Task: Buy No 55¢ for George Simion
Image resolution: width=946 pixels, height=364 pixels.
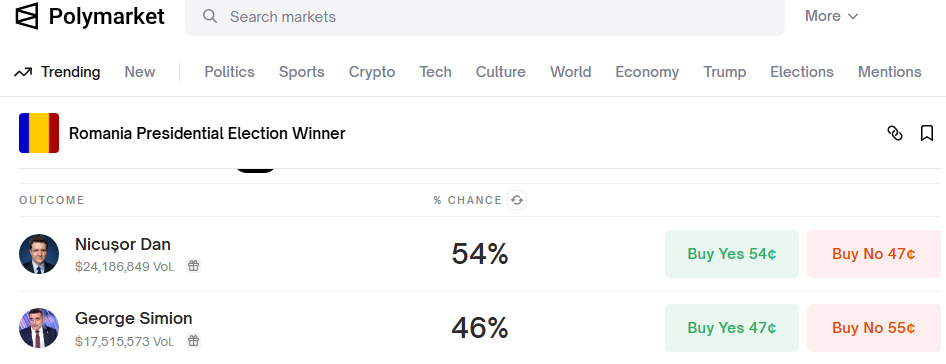Action: click(874, 328)
